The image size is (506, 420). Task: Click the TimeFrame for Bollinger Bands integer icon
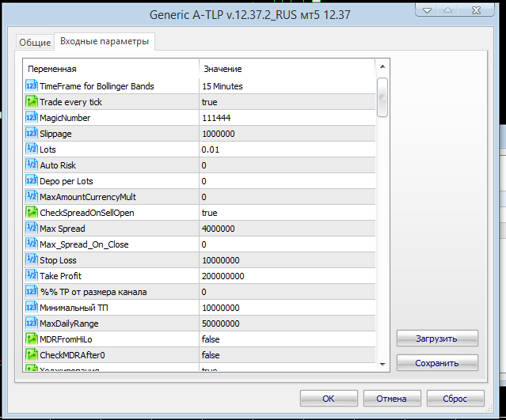(x=32, y=85)
